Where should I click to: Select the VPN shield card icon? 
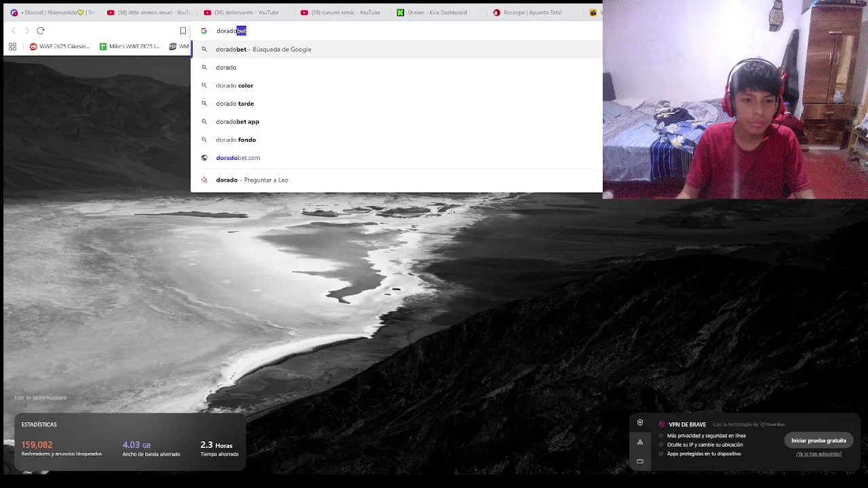click(x=639, y=423)
